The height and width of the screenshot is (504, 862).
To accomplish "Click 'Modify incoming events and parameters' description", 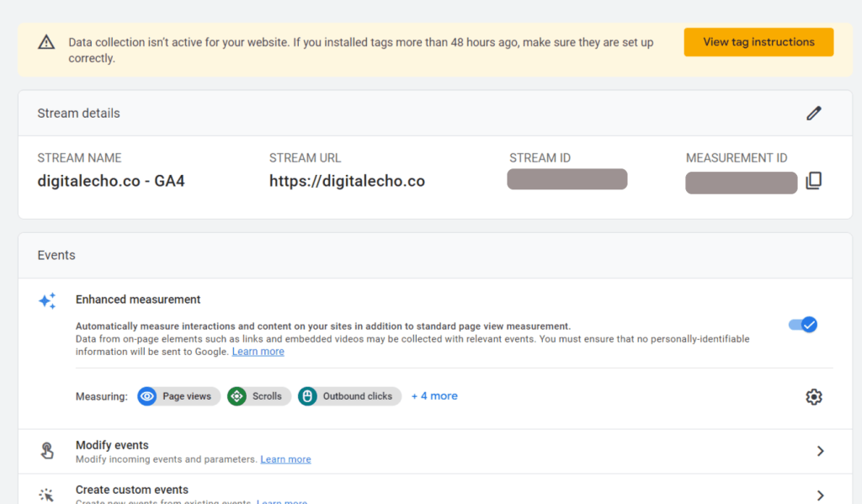I will [x=166, y=459].
